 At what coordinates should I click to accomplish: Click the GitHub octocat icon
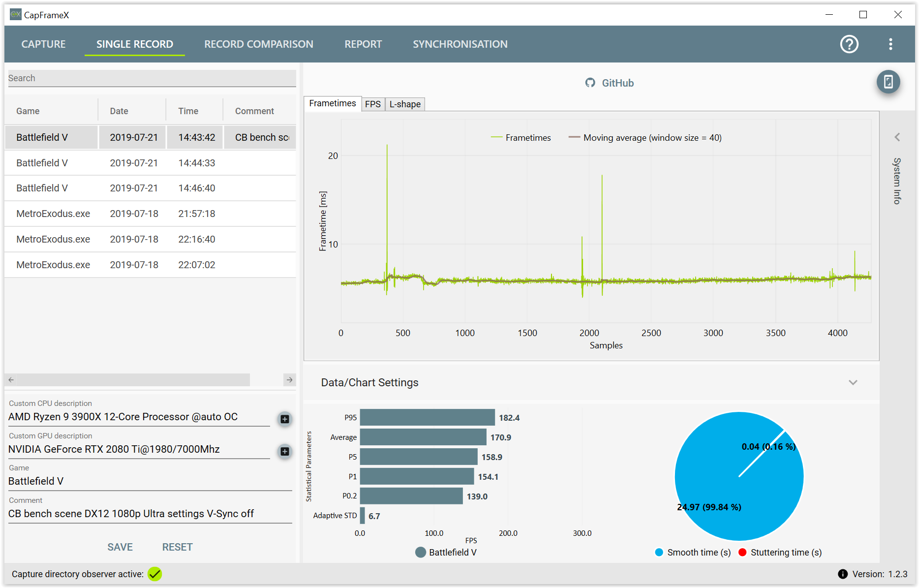click(590, 83)
